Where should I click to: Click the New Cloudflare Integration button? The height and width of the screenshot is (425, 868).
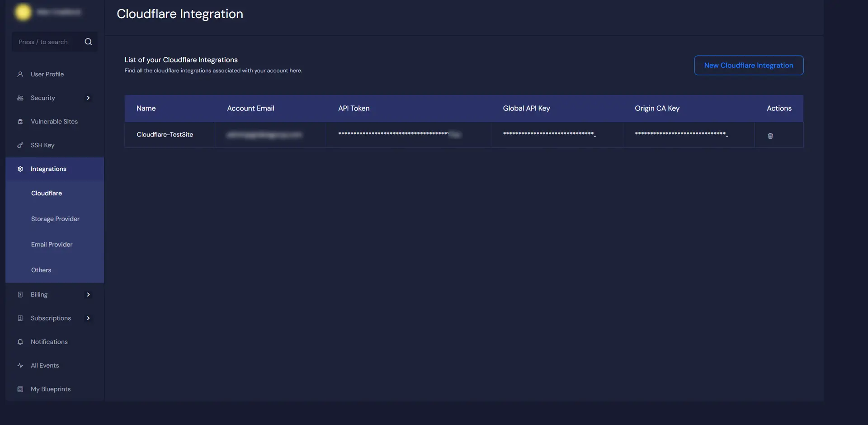pos(749,66)
